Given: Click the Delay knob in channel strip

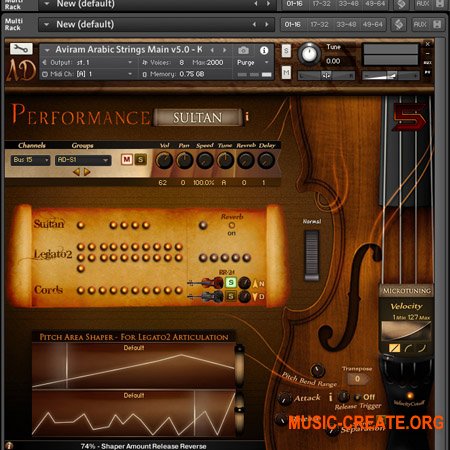Looking at the screenshot, I should coord(266,160).
